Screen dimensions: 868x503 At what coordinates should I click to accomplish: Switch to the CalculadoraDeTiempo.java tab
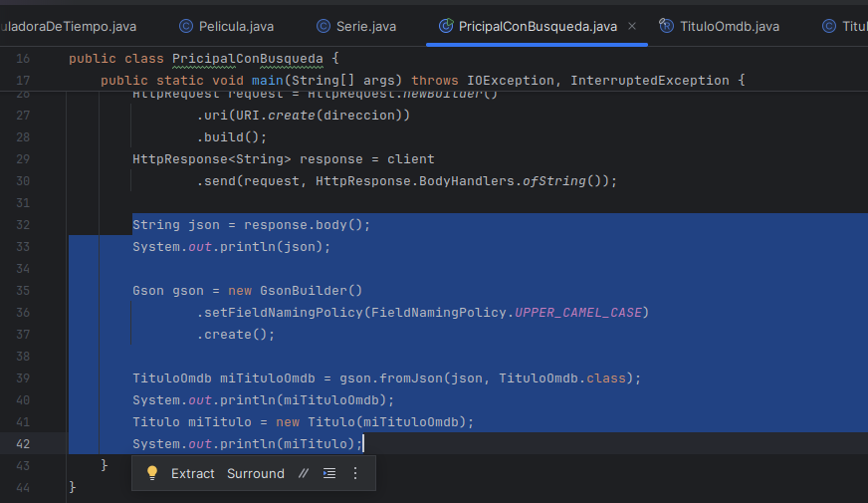point(68,26)
